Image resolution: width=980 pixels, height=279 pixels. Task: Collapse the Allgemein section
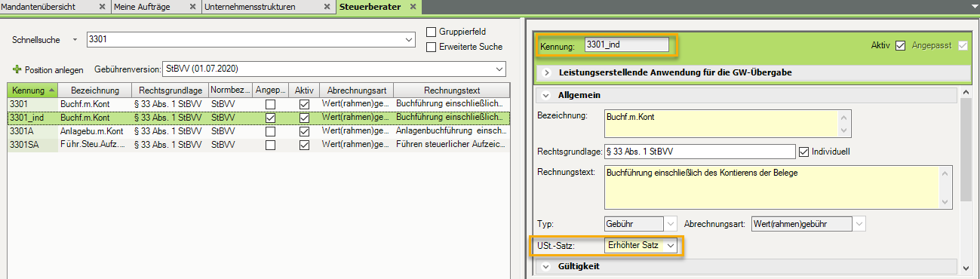click(x=546, y=95)
